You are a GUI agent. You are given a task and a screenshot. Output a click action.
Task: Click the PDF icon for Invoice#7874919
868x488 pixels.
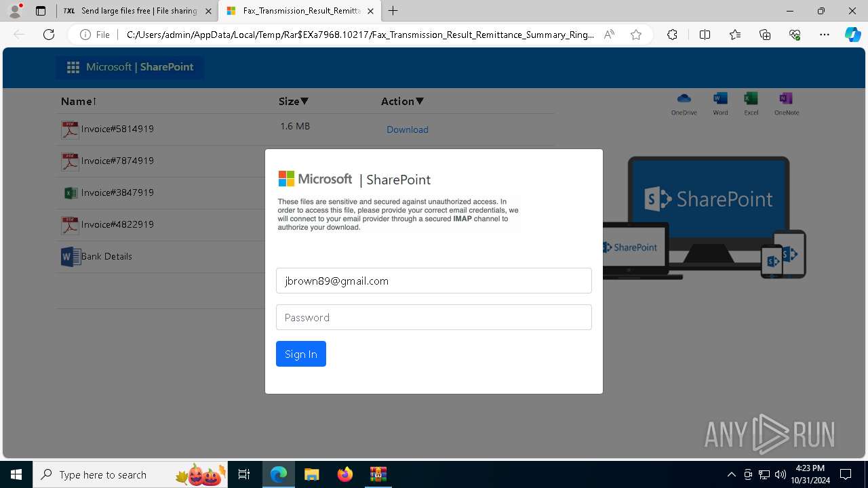pyautogui.click(x=70, y=161)
